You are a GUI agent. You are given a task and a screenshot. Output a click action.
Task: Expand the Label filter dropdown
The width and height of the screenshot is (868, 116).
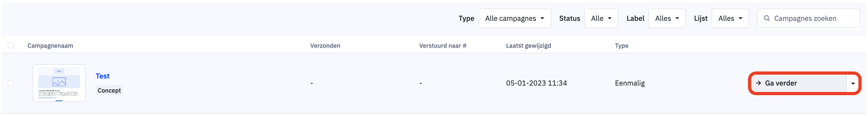point(666,18)
